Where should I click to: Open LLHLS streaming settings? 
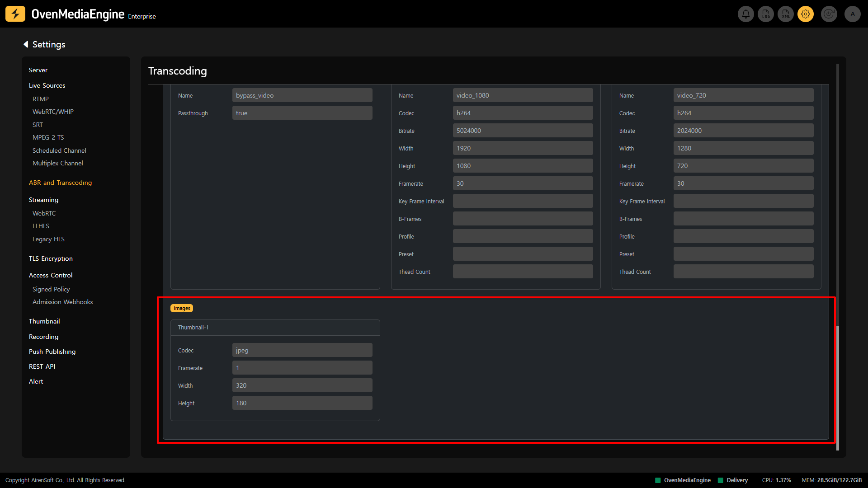41,226
